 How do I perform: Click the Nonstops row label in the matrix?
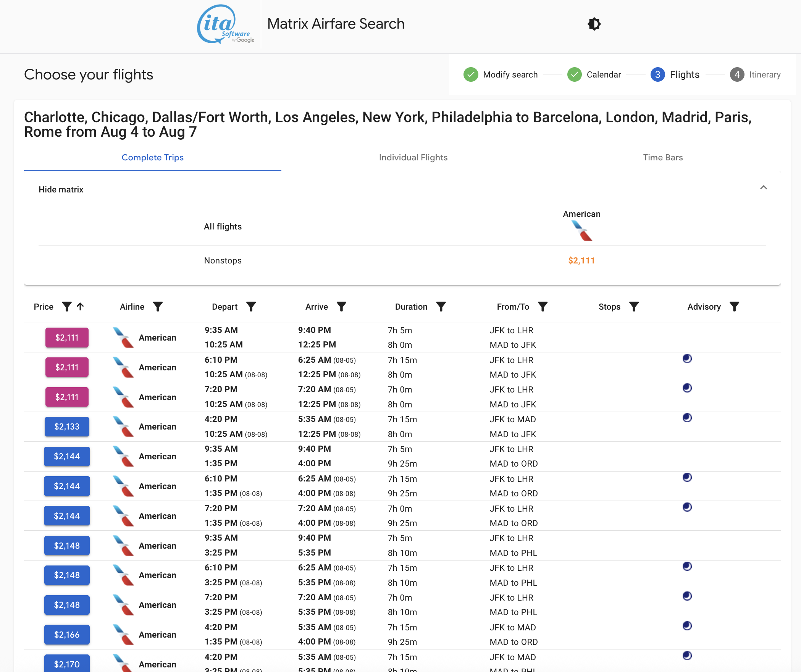coord(223,260)
